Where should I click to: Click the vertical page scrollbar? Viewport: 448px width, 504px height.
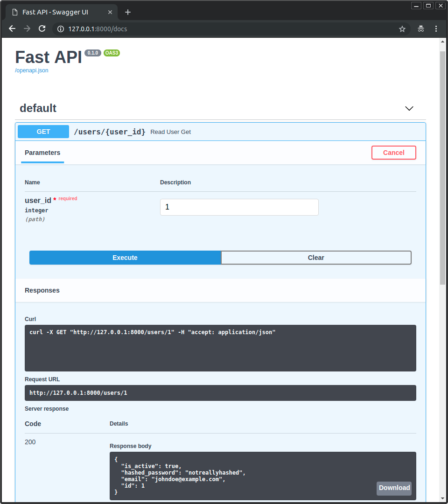tap(442, 168)
